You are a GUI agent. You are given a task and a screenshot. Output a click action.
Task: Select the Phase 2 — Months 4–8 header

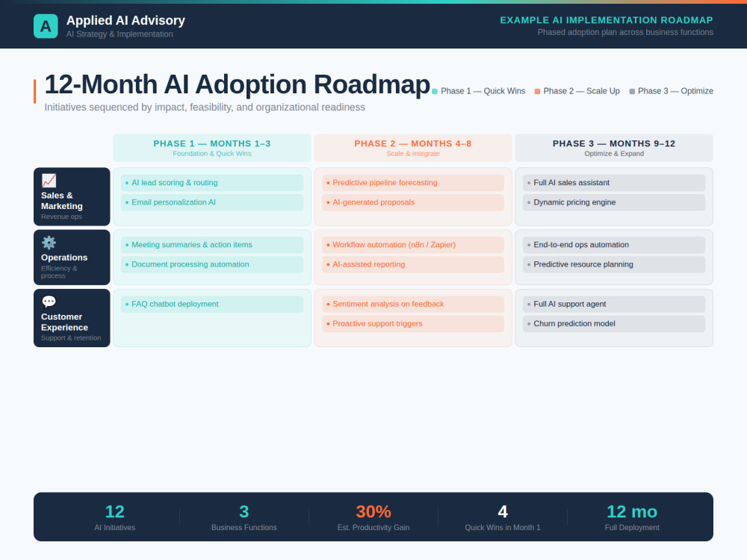413,148
